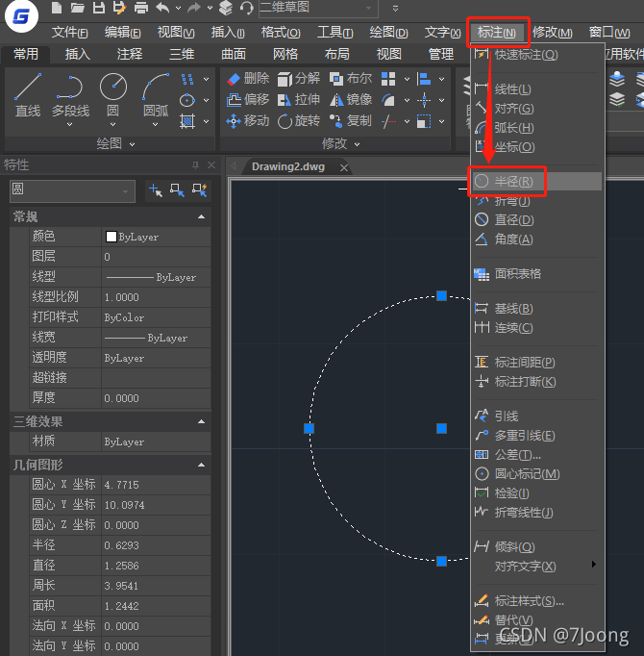Viewport: 644px width, 656px height.
Task: Click the Rotate (旋转) tool
Action: coord(299,121)
